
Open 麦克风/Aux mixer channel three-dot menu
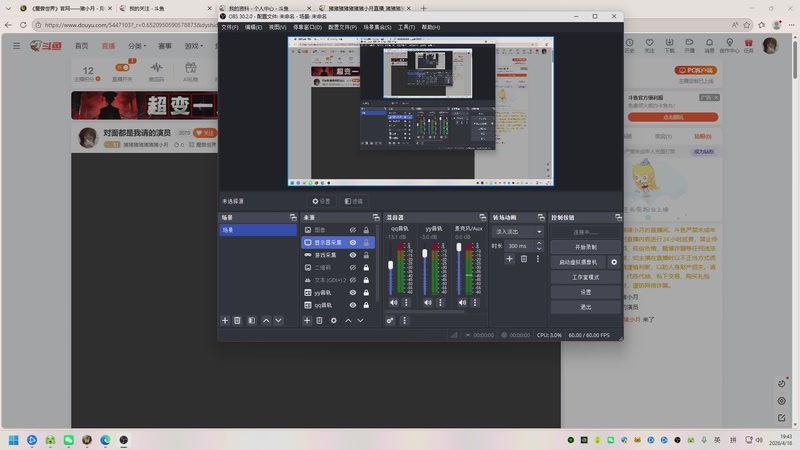pyautogui.click(x=474, y=303)
